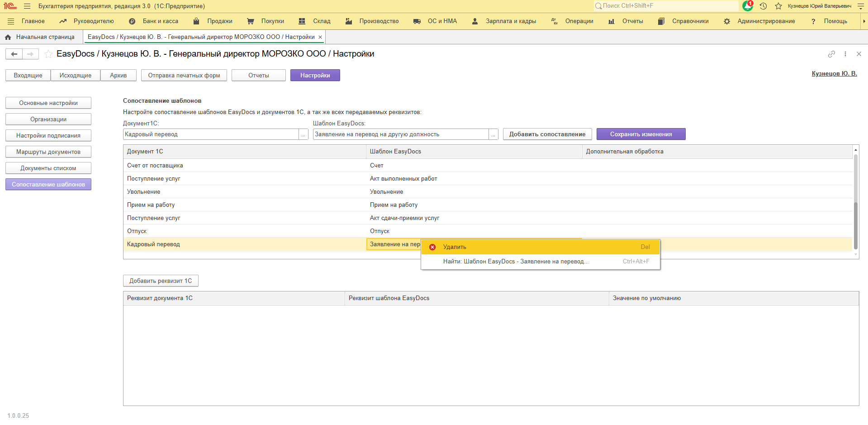The height and width of the screenshot is (425, 868).
Task: Add page to favorites via title star
Action: click(48, 54)
